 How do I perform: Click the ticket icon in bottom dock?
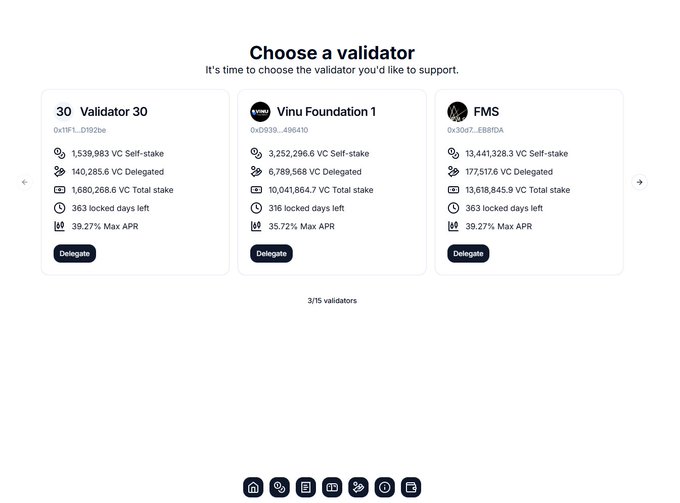(x=332, y=487)
